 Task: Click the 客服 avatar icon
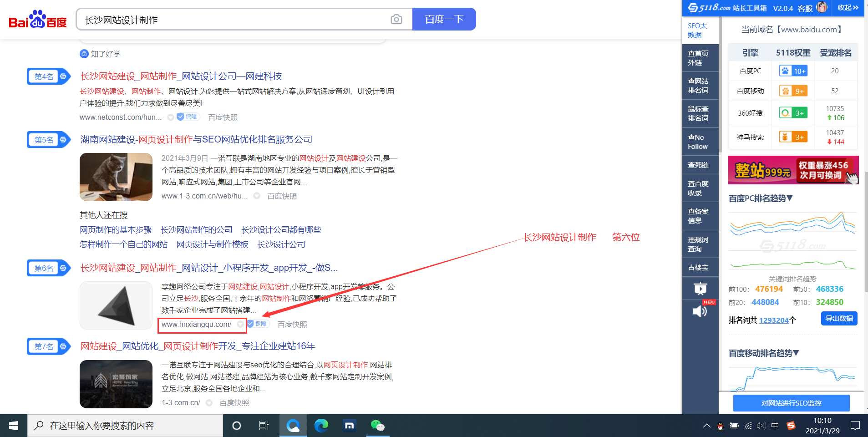tap(822, 7)
